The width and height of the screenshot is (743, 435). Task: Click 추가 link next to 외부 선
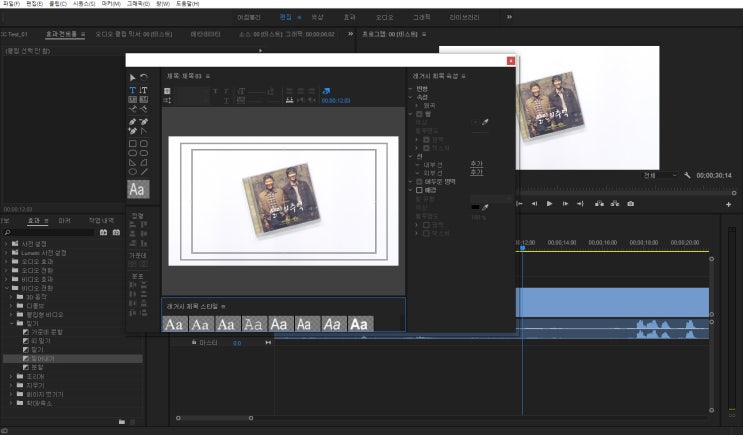(476, 172)
